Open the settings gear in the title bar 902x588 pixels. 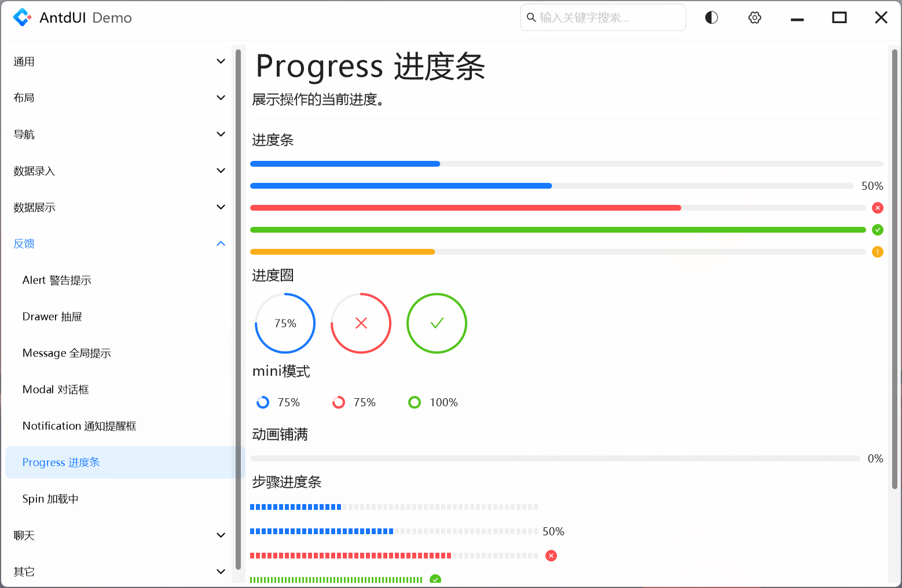pyautogui.click(x=754, y=17)
